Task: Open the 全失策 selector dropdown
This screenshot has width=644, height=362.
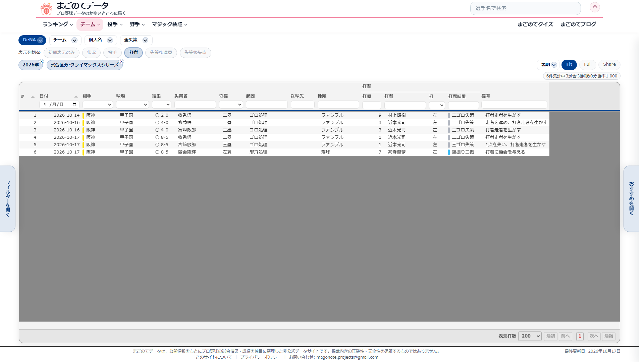Action: 136,40
